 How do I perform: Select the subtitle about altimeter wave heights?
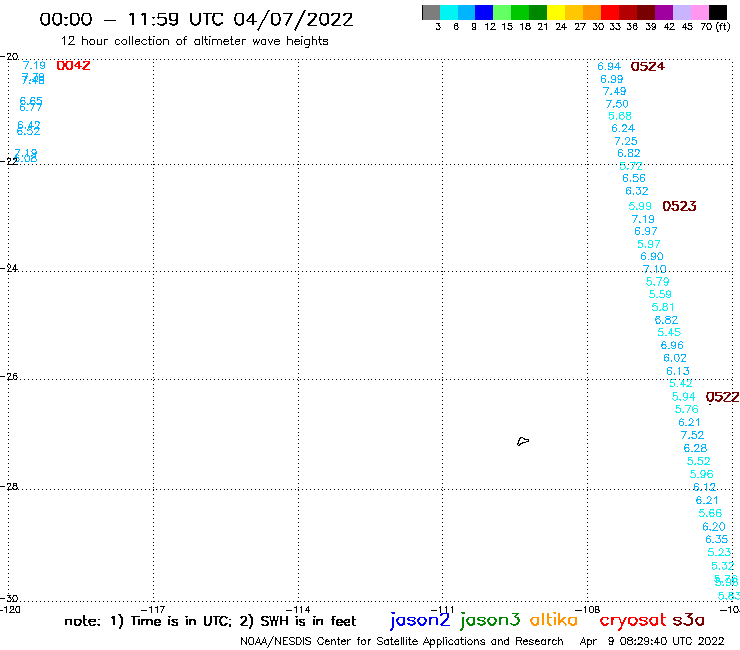[194, 41]
